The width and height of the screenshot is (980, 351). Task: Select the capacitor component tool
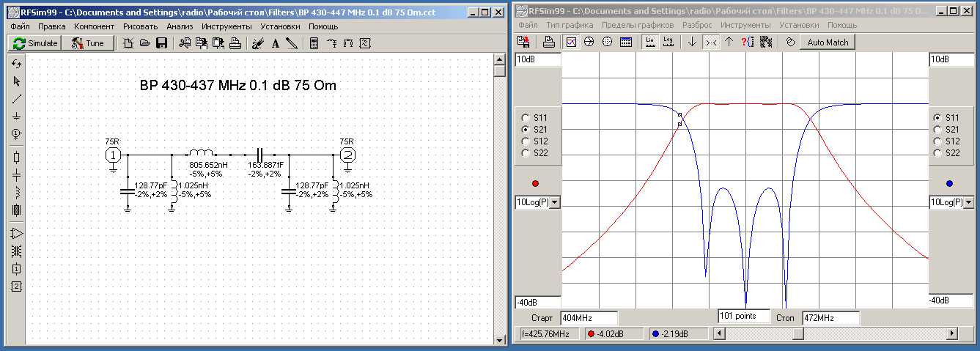pyautogui.click(x=17, y=175)
